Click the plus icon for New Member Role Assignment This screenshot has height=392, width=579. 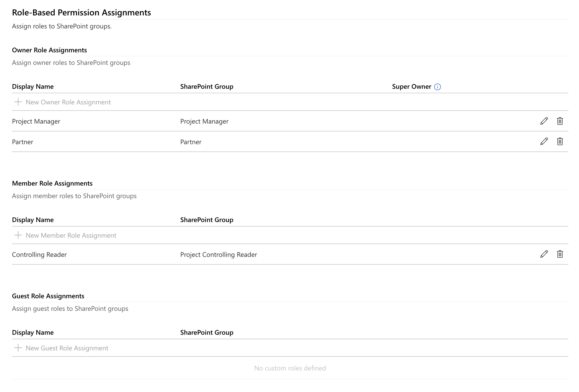[x=19, y=235]
